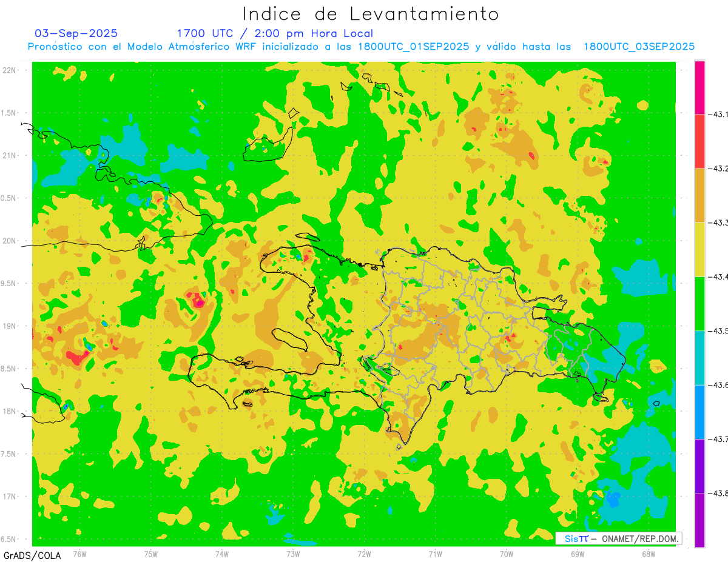Click the pink top segment of the color bar
The height and width of the screenshot is (562, 728).
pos(699,87)
